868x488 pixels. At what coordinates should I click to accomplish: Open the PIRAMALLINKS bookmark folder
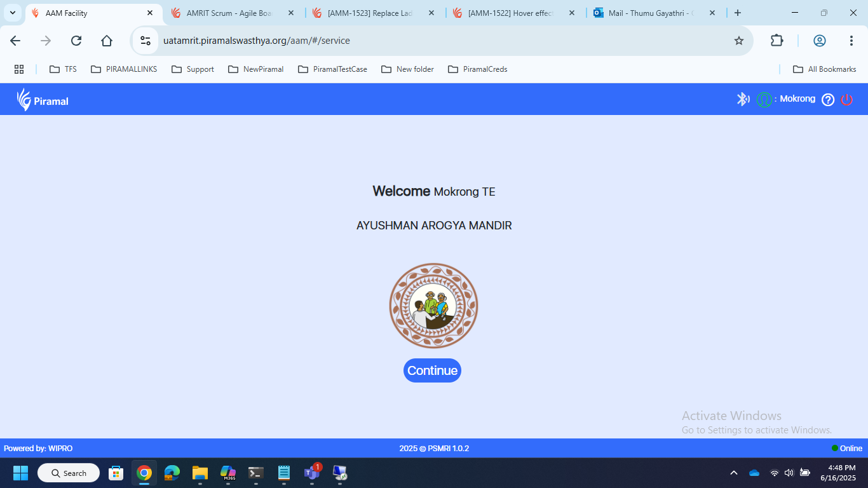point(124,69)
